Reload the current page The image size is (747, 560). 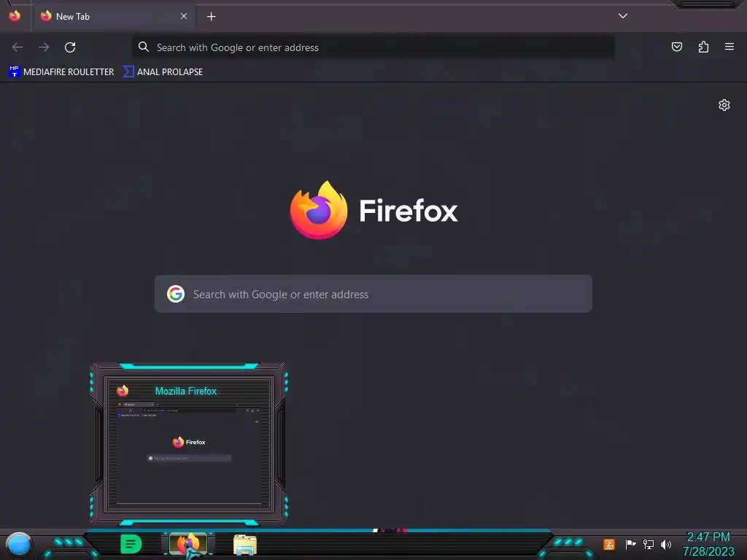click(70, 47)
